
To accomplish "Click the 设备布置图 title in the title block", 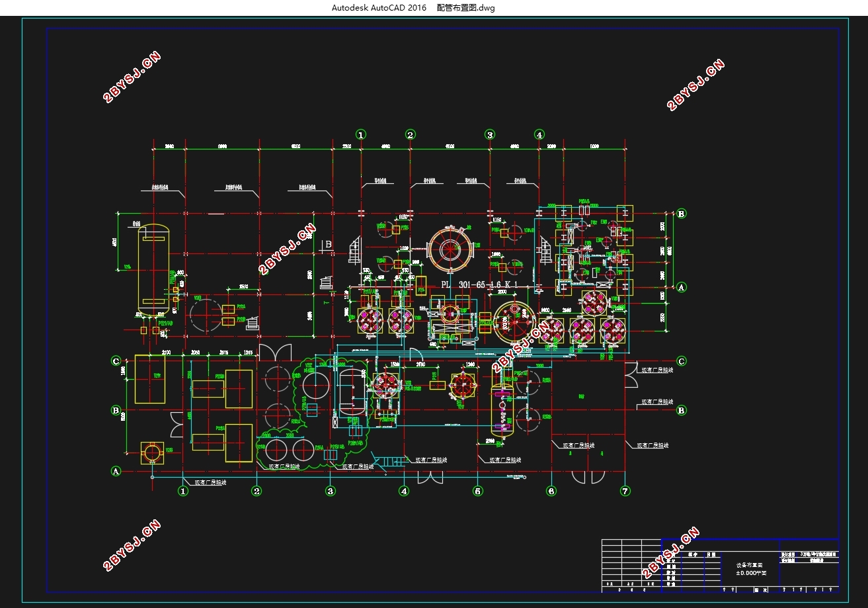I will coord(750,565).
